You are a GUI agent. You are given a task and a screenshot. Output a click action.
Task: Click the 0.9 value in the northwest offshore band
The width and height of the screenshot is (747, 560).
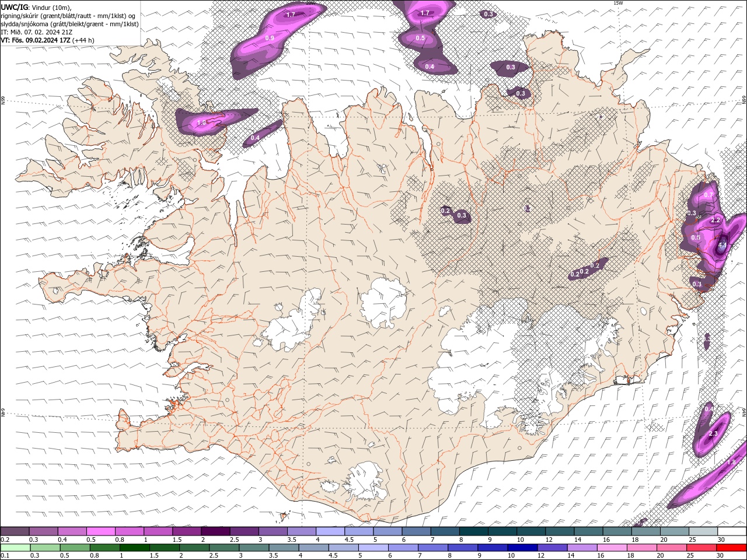click(270, 38)
